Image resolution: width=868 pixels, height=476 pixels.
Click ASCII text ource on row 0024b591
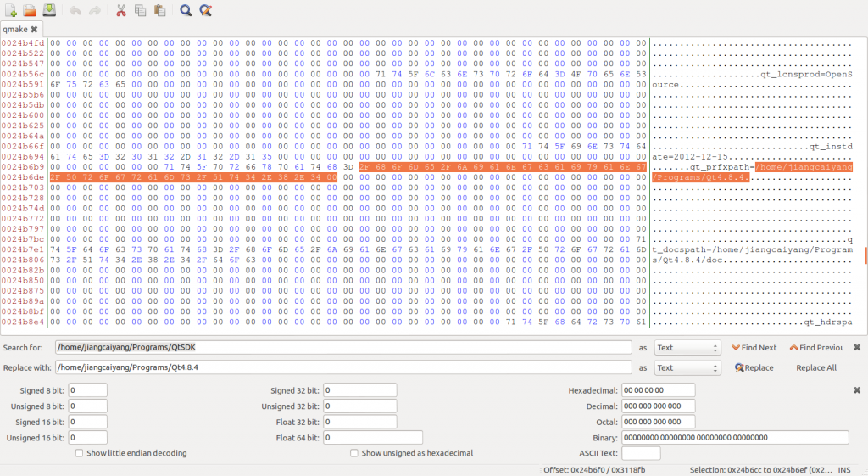[x=665, y=84]
